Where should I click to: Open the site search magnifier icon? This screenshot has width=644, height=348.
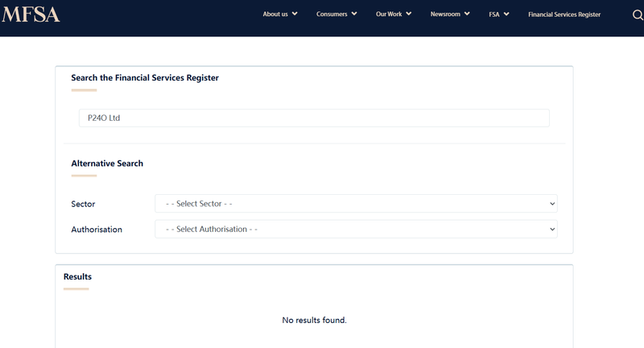coord(638,14)
